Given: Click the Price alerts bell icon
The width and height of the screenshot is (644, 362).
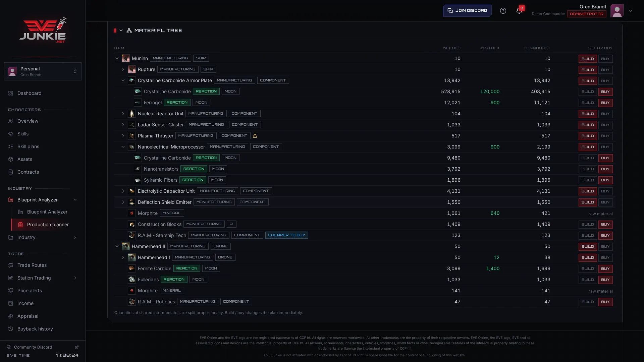Looking at the screenshot, I should tap(11, 291).
